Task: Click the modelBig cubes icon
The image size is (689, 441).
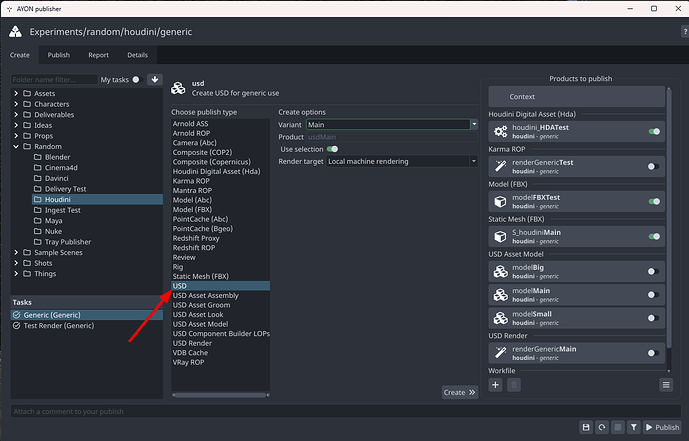Action: tap(500, 271)
